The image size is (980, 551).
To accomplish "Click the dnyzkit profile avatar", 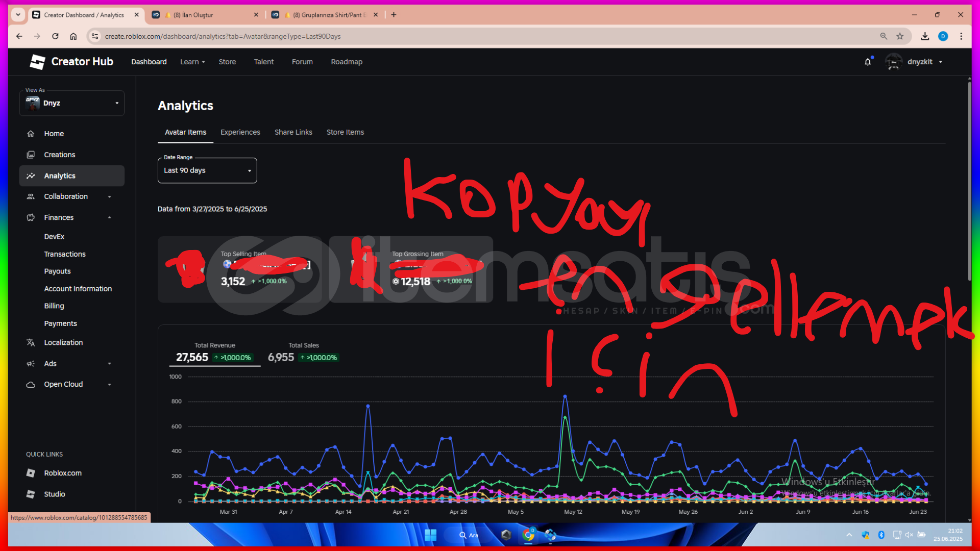I will [894, 62].
